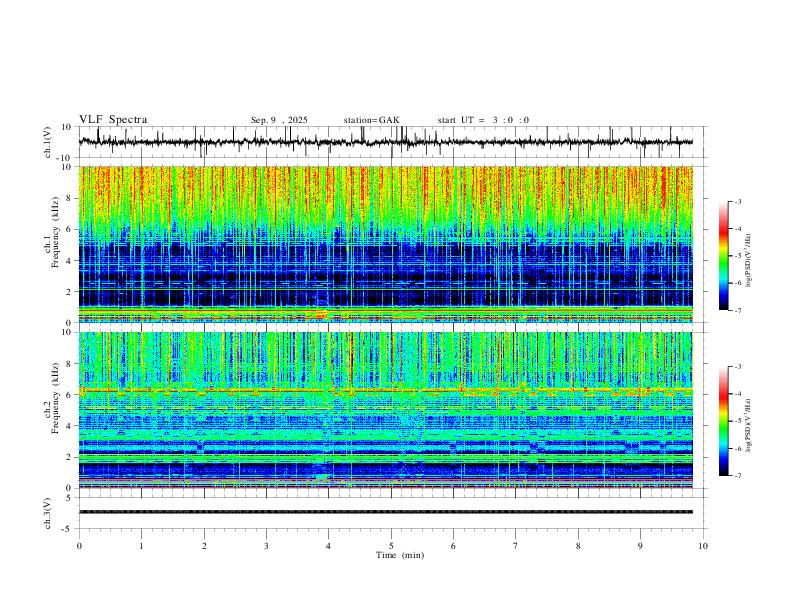Click the "ch.3(V)" axis label
The image size is (792, 612).
click(48, 513)
